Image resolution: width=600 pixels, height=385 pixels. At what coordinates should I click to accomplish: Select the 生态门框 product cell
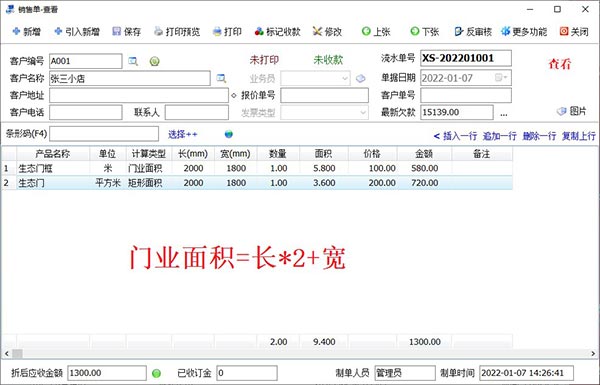[53, 168]
